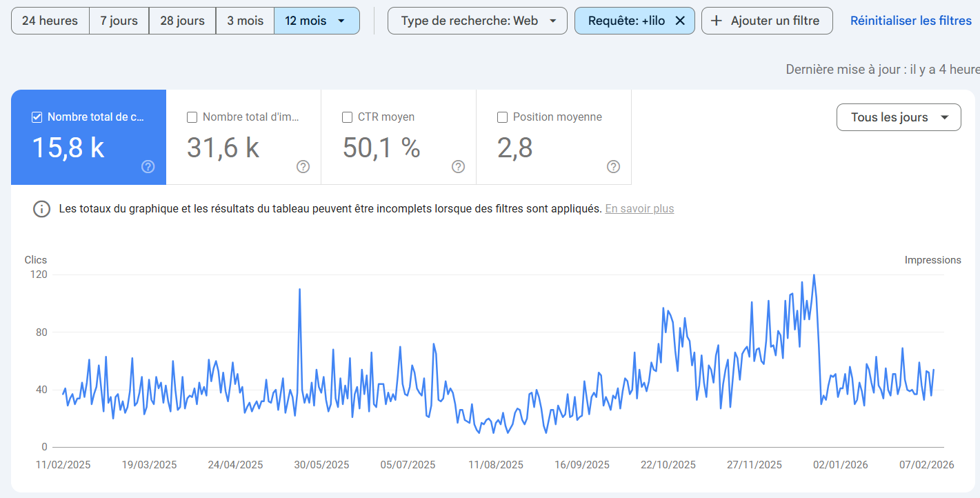The image size is (980, 498).
Task: Expand Type de recherche: Web dropdown
Action: click(x=477, y=21)
